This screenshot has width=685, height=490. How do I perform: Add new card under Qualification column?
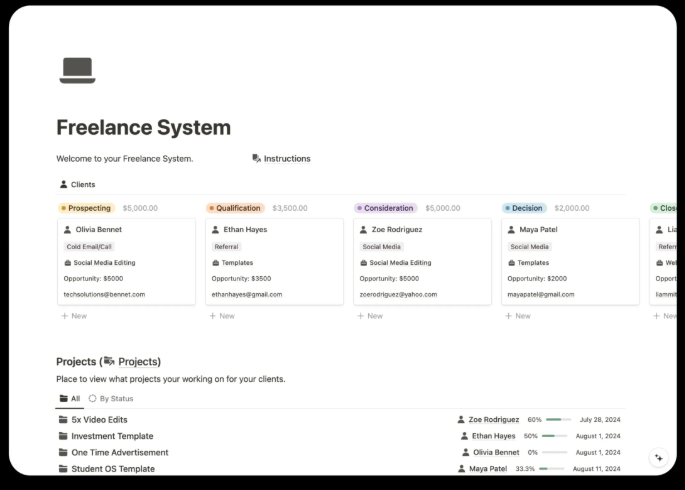(x=222, y=316)
